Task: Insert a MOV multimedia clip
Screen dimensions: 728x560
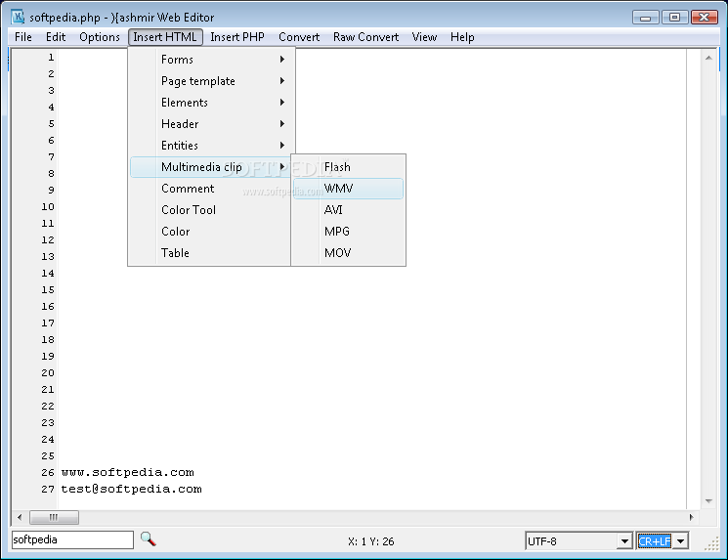Action: pos(348,252)
